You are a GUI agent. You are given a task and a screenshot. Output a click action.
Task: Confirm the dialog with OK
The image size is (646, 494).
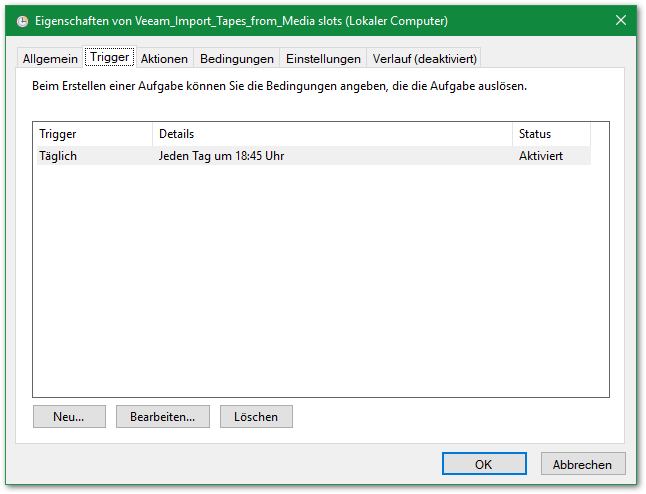(x=484, y=464)
